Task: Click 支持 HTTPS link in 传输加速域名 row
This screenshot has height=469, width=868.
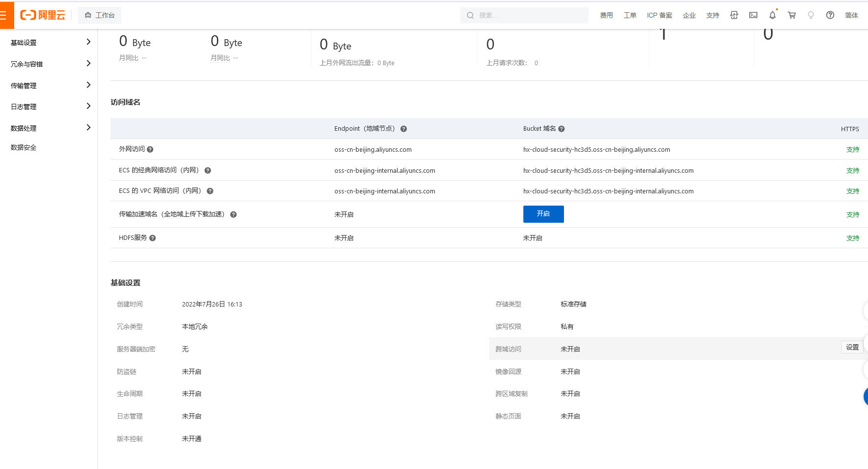Action: (853, 214)
